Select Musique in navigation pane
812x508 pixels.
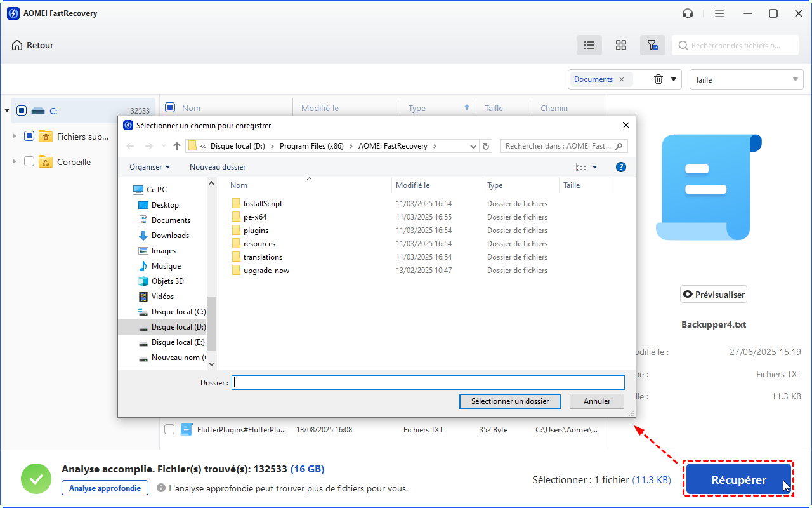click(159, 266)
